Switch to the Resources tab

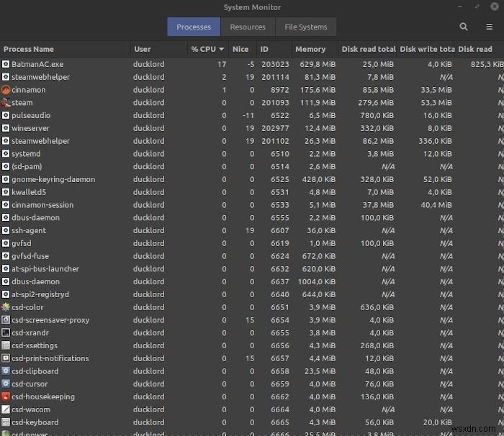click(248, 27)
